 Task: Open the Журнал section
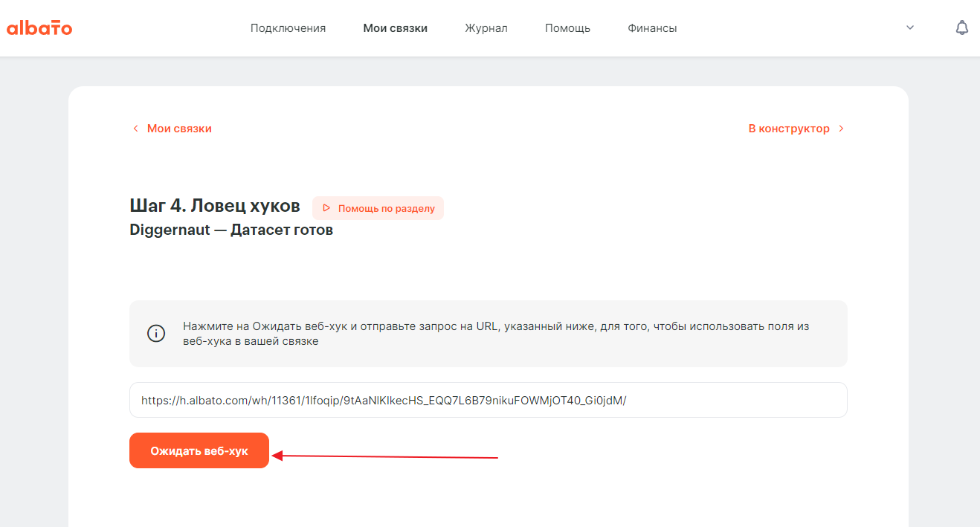pos(486,28)
